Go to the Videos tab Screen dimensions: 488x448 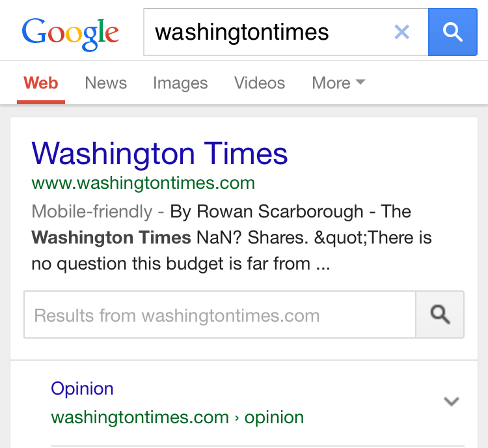(x=260, y=83)
